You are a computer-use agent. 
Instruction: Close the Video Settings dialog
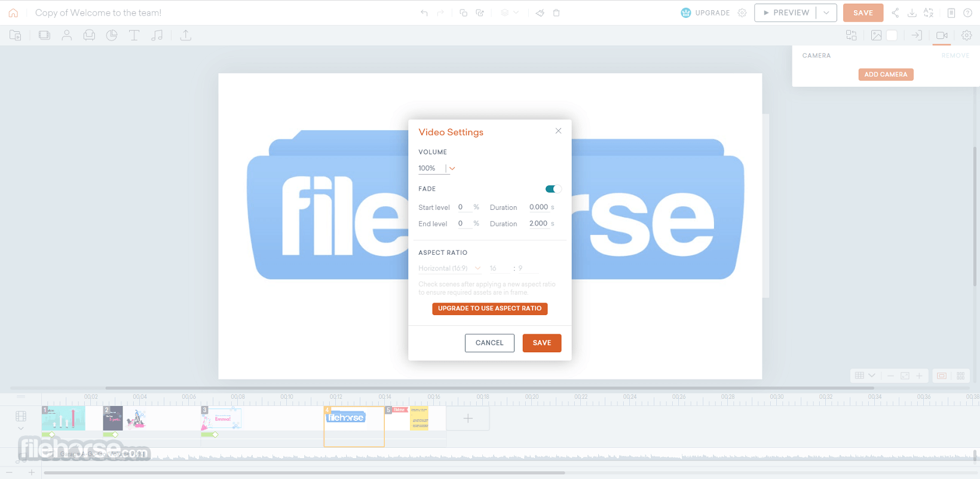tap(558, 131)
